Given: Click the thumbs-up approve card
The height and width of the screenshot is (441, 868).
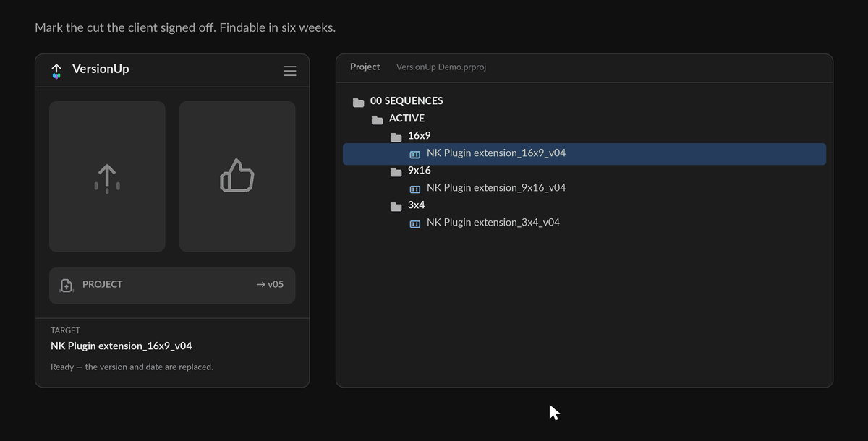Looking at the screenshot, I should (237, 176).
